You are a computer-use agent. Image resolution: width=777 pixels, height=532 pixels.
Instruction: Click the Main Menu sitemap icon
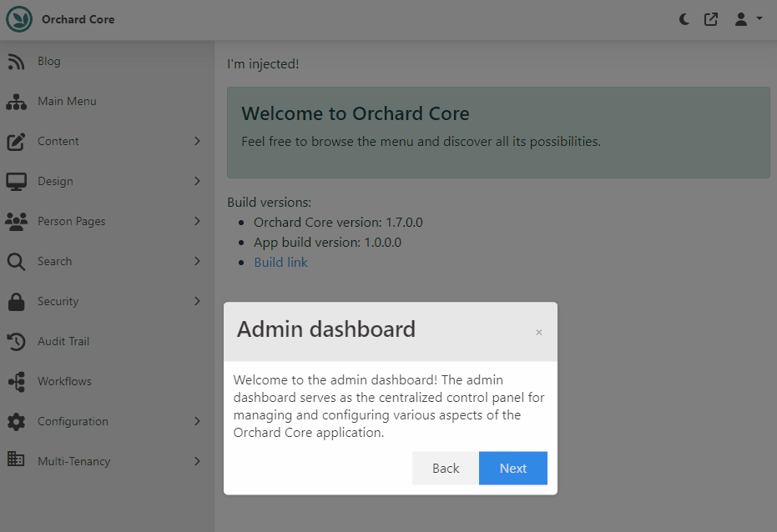(x=17, y=102)
